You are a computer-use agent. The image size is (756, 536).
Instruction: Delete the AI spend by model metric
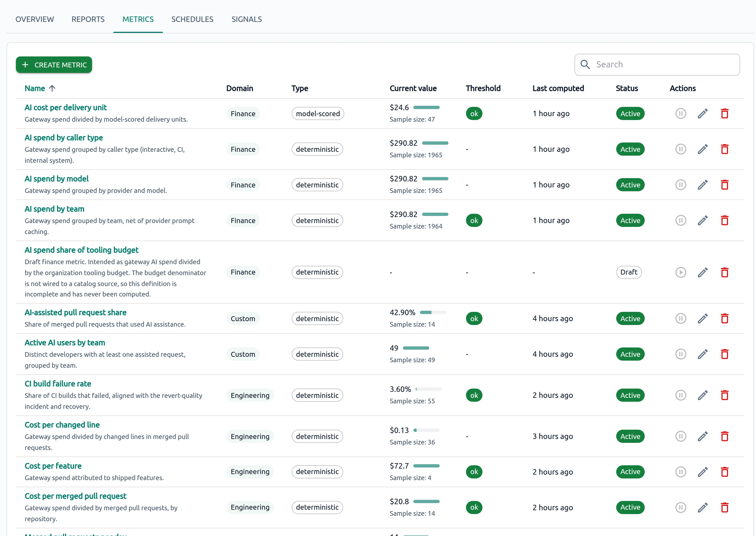click(725, 185)
